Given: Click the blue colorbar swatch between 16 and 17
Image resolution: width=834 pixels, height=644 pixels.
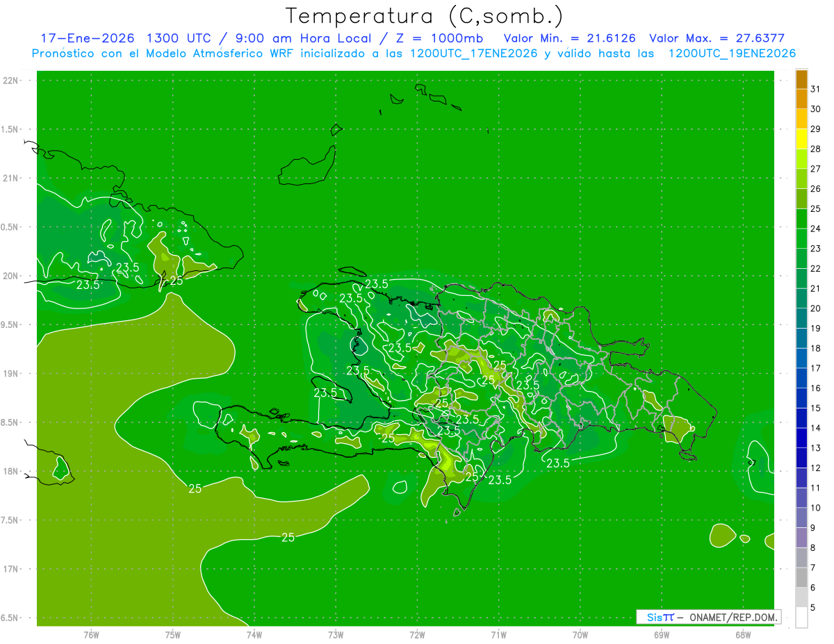Looking at the screenshot, I should (801, 379).
